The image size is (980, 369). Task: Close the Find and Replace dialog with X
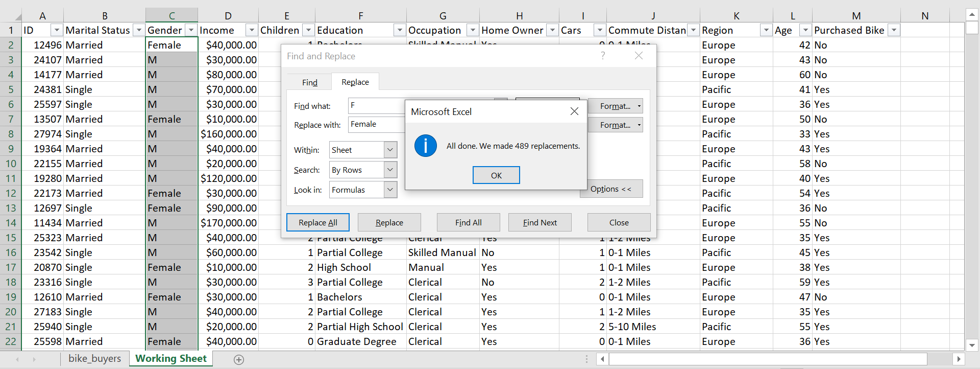pyautogui.click(x=639, y=56)
